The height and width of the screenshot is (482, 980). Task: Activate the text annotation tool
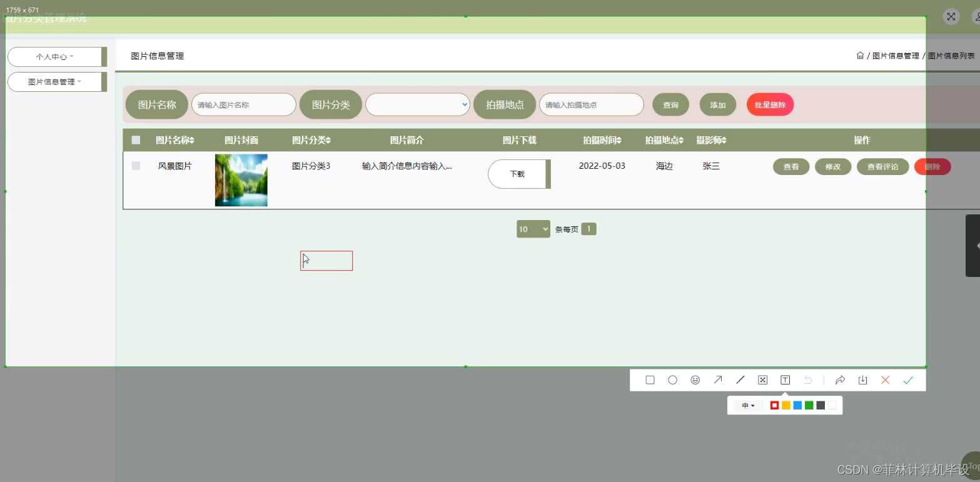click(x=785, y=379)
